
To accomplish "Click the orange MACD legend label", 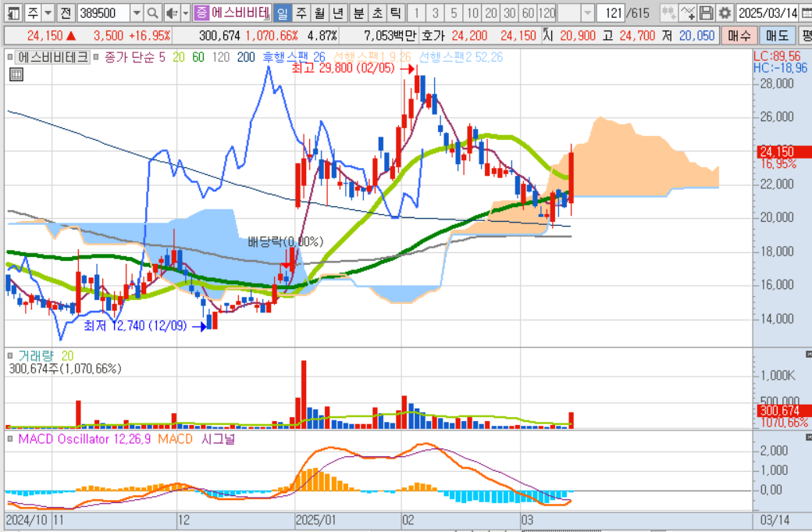I will [x=175, y=439].
